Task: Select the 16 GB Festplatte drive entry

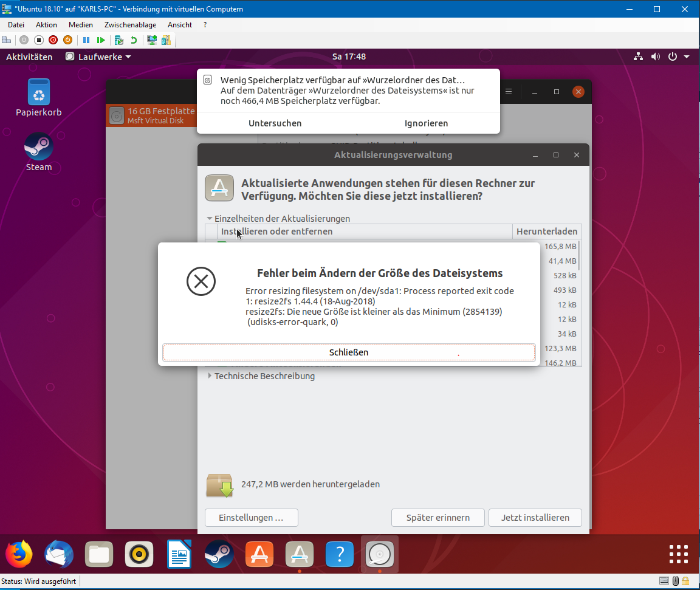Action: (x=151, y=115)
